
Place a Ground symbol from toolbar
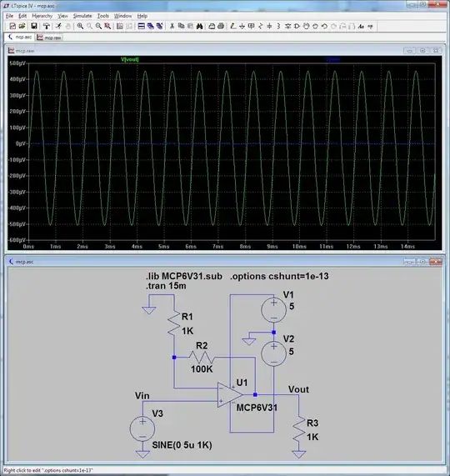[x=242, y=26]
